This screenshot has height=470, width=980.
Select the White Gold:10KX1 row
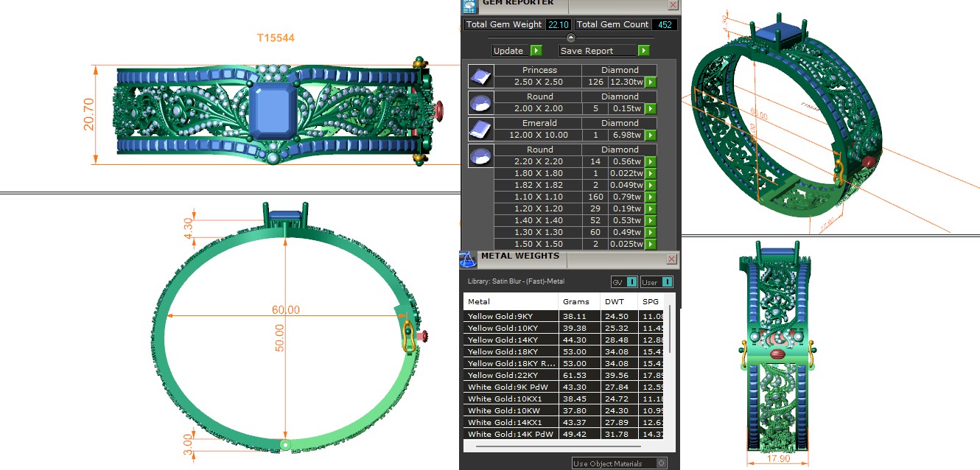(x=564, y=399)
